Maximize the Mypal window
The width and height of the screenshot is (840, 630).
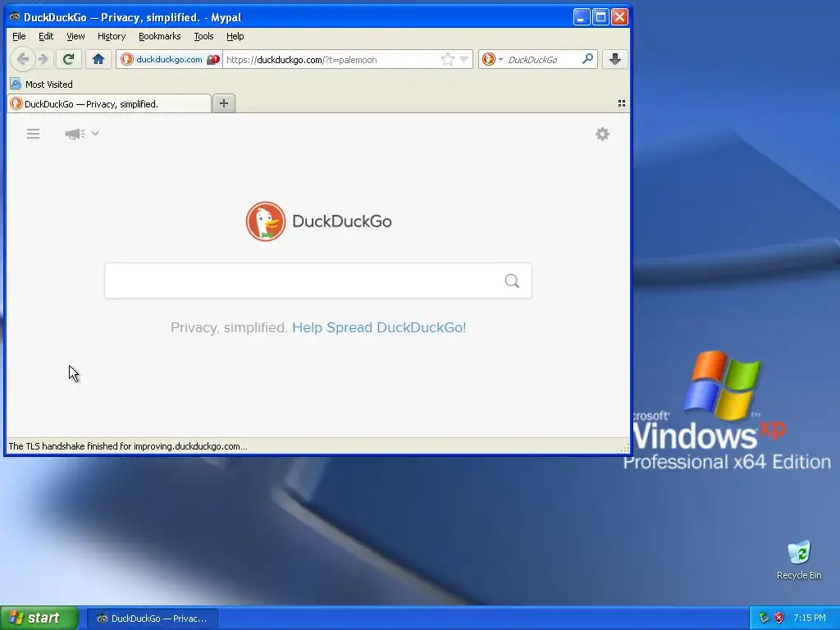pos(600,17)
